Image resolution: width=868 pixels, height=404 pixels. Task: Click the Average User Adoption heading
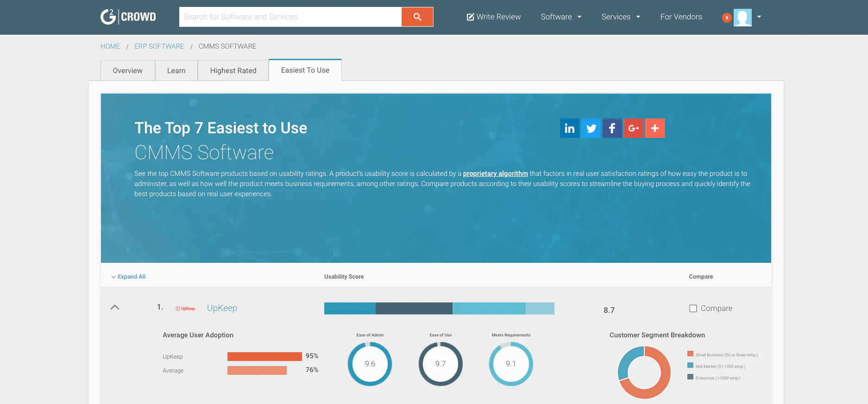click(198, 335)
